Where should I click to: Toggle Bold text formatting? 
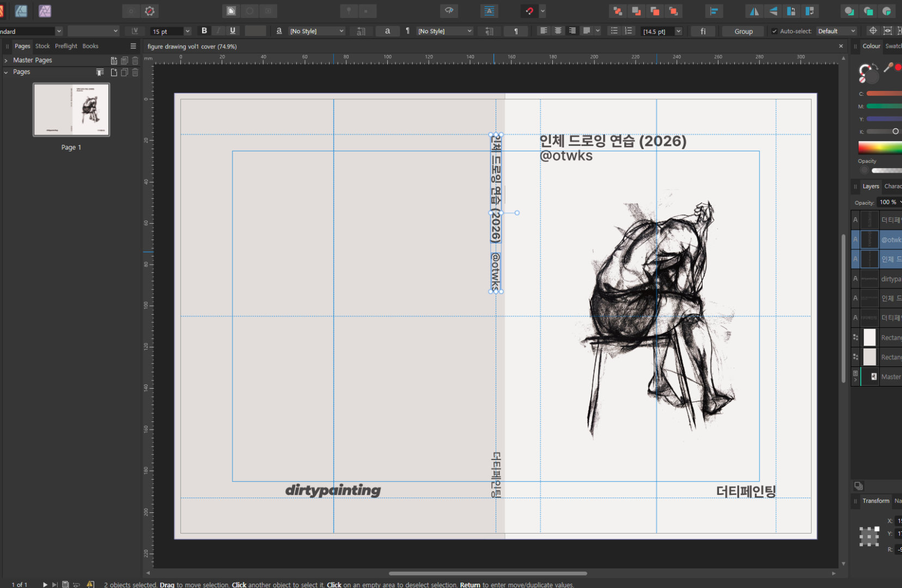click(204, 31)
